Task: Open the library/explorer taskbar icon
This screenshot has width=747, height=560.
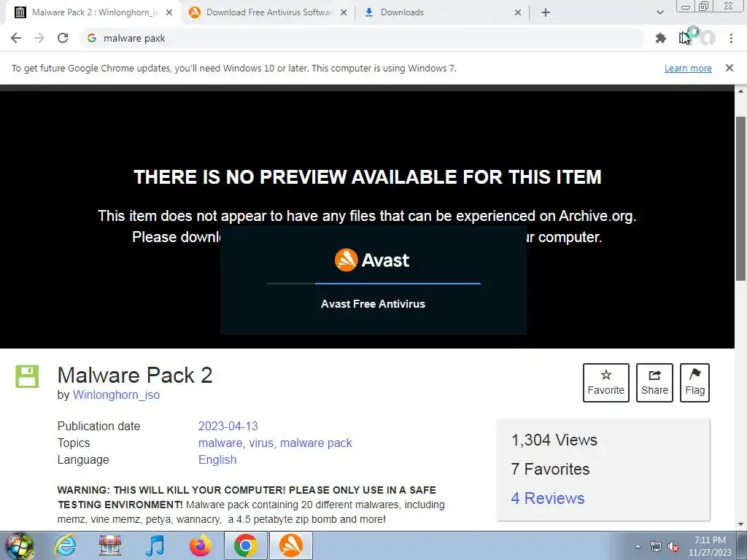Action: pos(109,545)
